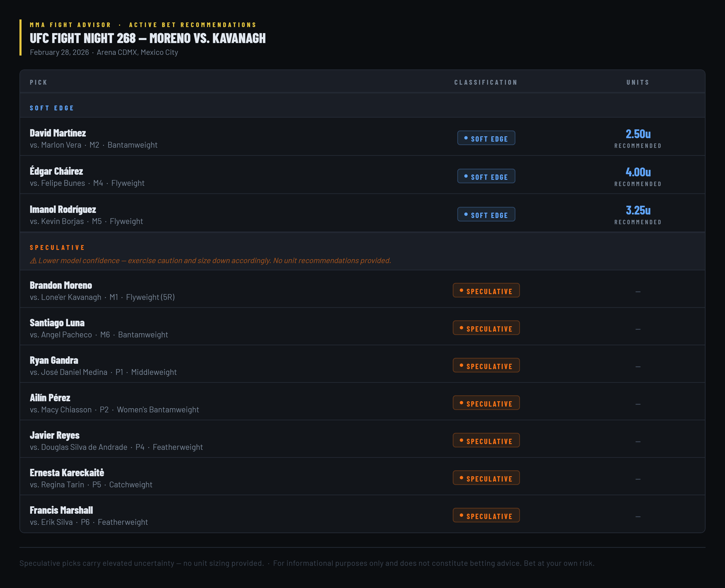This screenshot has height=588, width=725.
Task: Click the 4.00u recommended units value
Action: (x=637, y=172)
